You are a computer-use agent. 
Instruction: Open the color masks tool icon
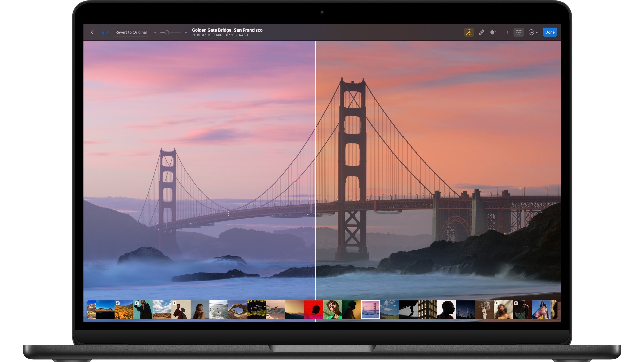[493, 32]
